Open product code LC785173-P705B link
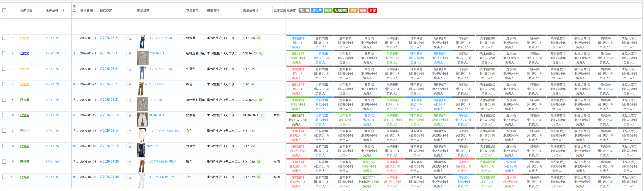Screen dimensions: 644x191 click(160, 69)
